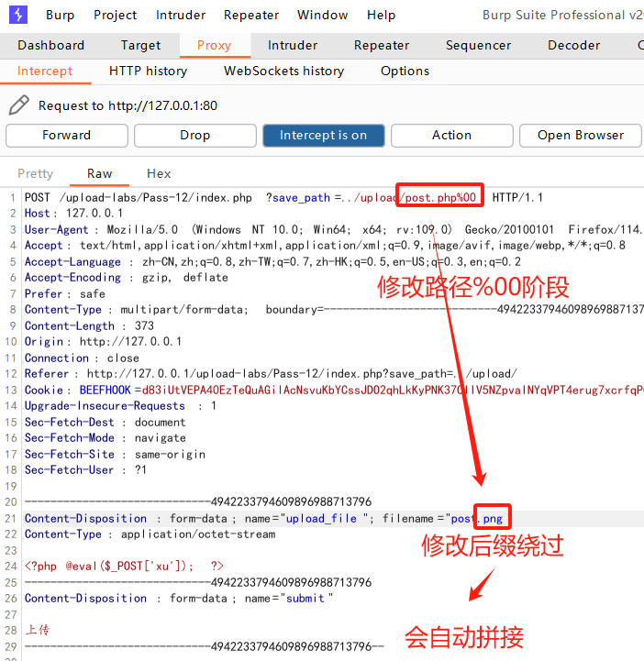Switch to the Repeater tool tab
The height and width of the screenshot is (661, 644).
(382, 45)
